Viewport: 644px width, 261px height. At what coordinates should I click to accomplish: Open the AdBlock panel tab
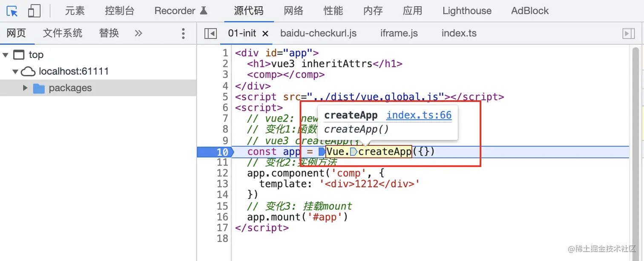[x=530, y=11]
